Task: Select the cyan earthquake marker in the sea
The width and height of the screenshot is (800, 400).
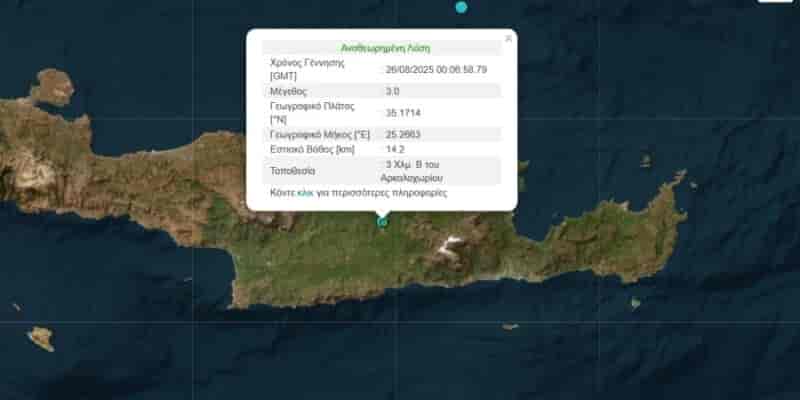Action: click(461, 7)
